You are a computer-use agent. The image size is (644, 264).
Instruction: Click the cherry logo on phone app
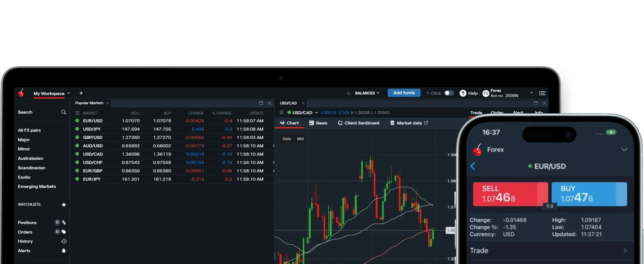tap(477, 149)
